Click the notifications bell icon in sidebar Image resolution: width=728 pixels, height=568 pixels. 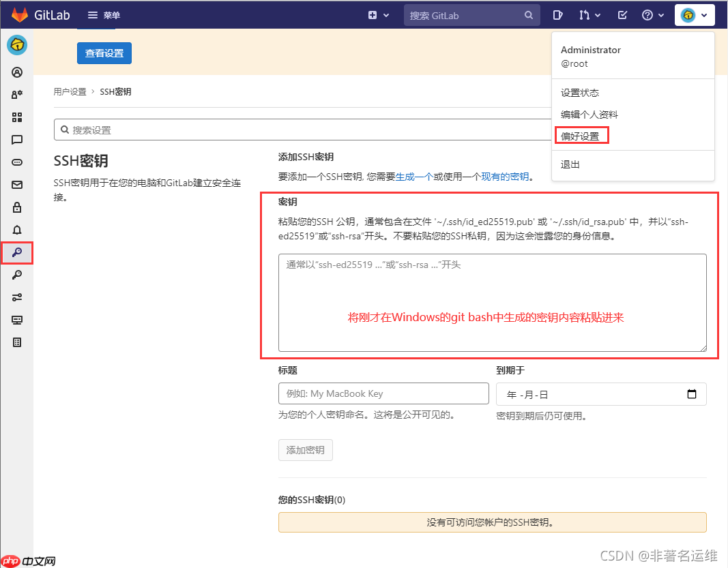17,230
